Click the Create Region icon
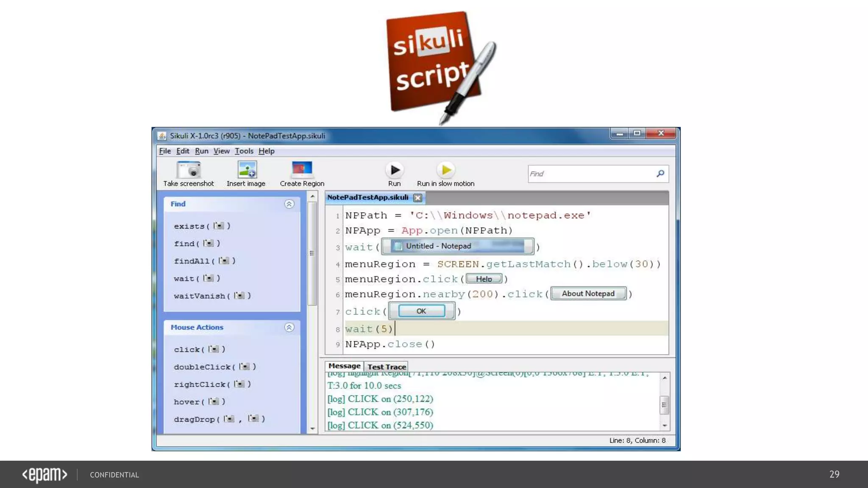The image size is (868, 488). 302,170
